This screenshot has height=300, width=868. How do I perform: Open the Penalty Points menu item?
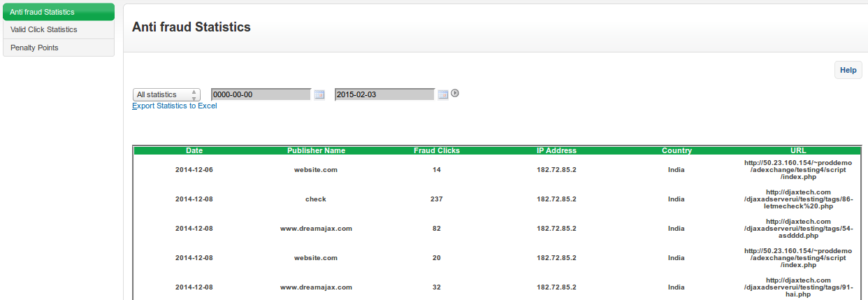pyautogui.click(x=59, y=48)
